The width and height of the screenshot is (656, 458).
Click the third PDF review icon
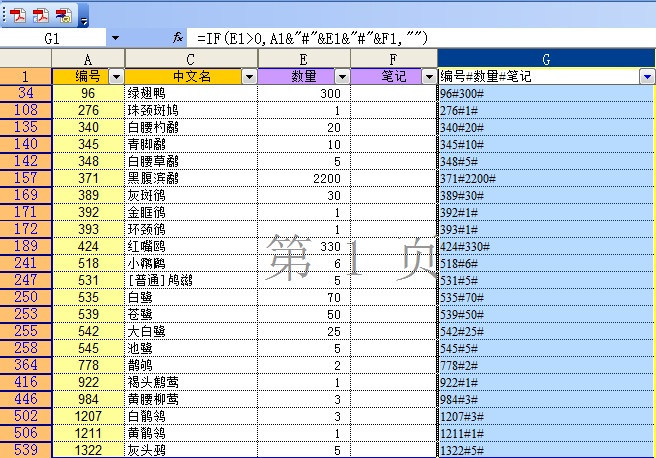(x=63, y=14)
